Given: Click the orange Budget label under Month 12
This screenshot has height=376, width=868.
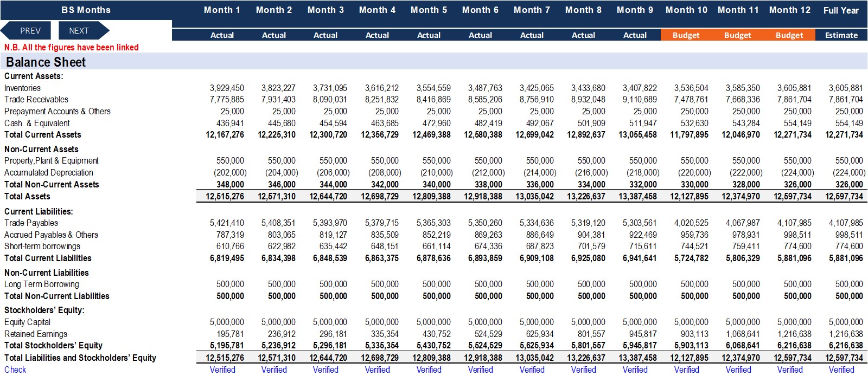Looking at the screenshot, I should pyautogui.click(x=789, y=35).
